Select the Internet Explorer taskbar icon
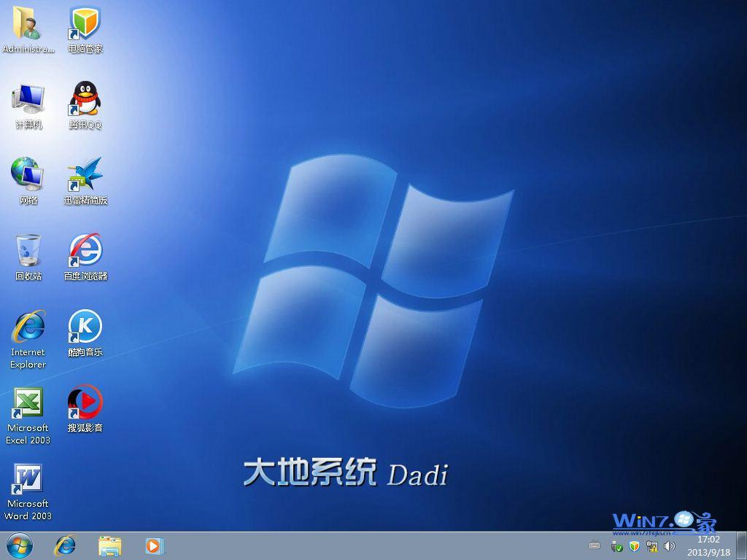Screen dimensions: 747x560 tap(65, 548)
